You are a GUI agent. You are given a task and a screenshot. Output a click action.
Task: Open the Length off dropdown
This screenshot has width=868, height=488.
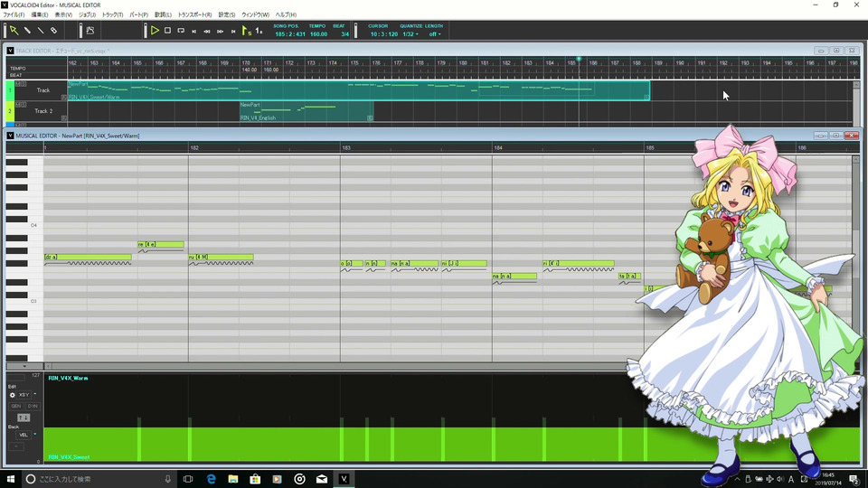click(x=435, y=34)
